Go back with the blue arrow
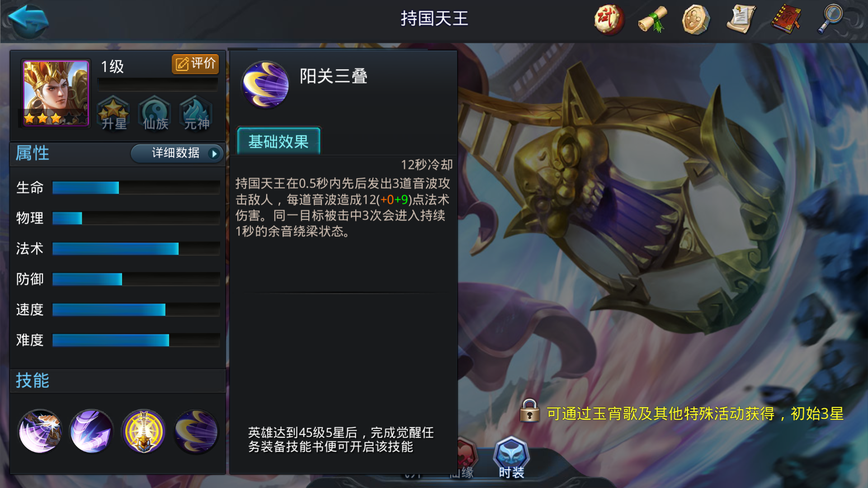 point(28,20)
